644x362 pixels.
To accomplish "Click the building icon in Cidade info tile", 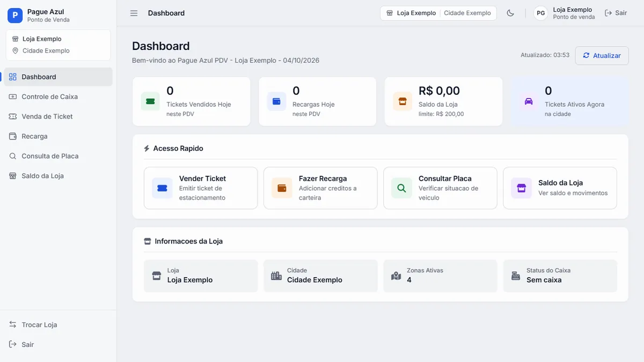I will (276, 276).
